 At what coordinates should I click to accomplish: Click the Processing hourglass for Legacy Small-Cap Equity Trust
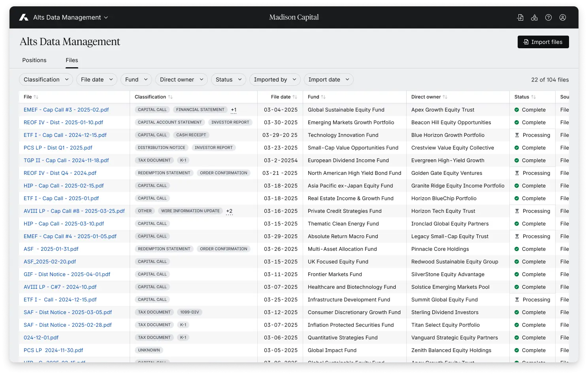click(517, 237)
